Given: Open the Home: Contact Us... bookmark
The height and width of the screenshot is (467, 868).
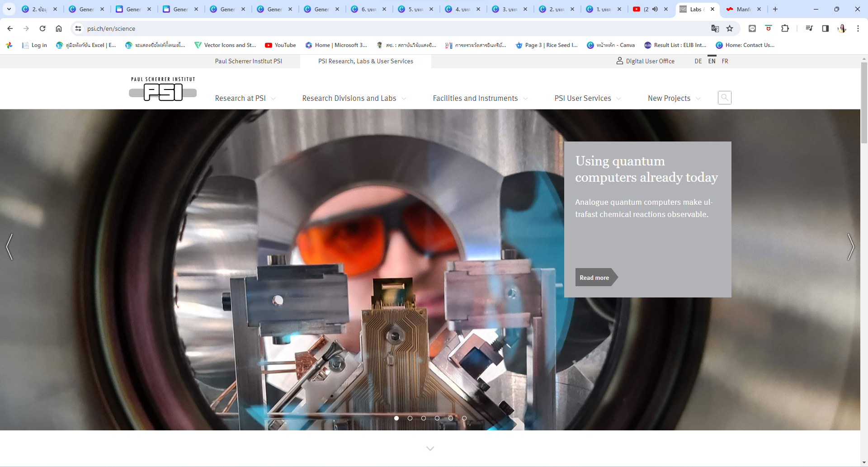Looking at the screenshot, I should pyautogui.click(x=745, y=45).
